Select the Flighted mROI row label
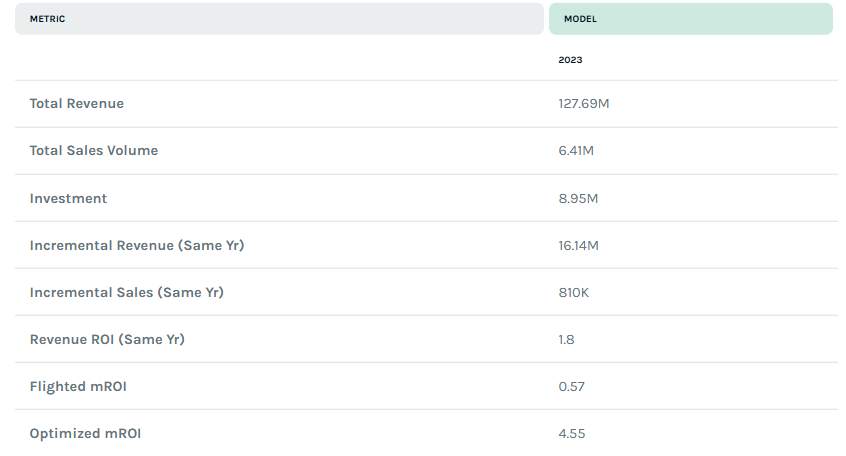The height and width of the screenshot is (456, 846). pyautogui.click(x=78, y=386)
